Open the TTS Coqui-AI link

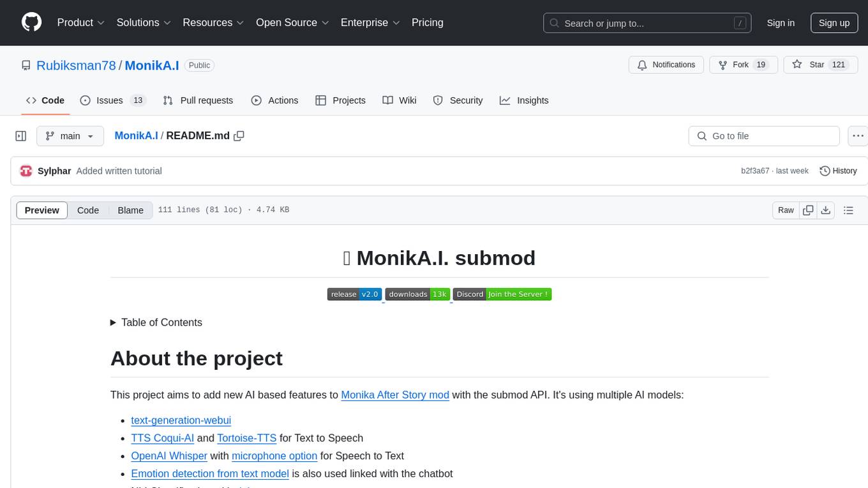click(162, 438)
